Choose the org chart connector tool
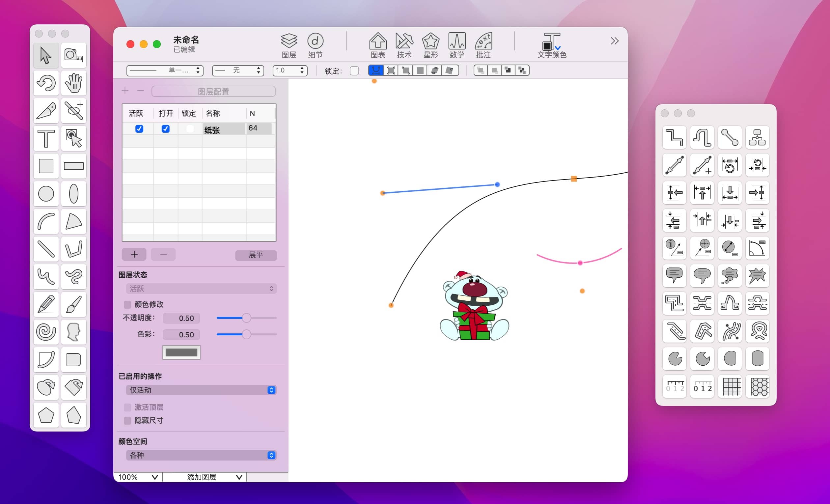The width and height of the screenshot is (830, 504). [757, 137]
